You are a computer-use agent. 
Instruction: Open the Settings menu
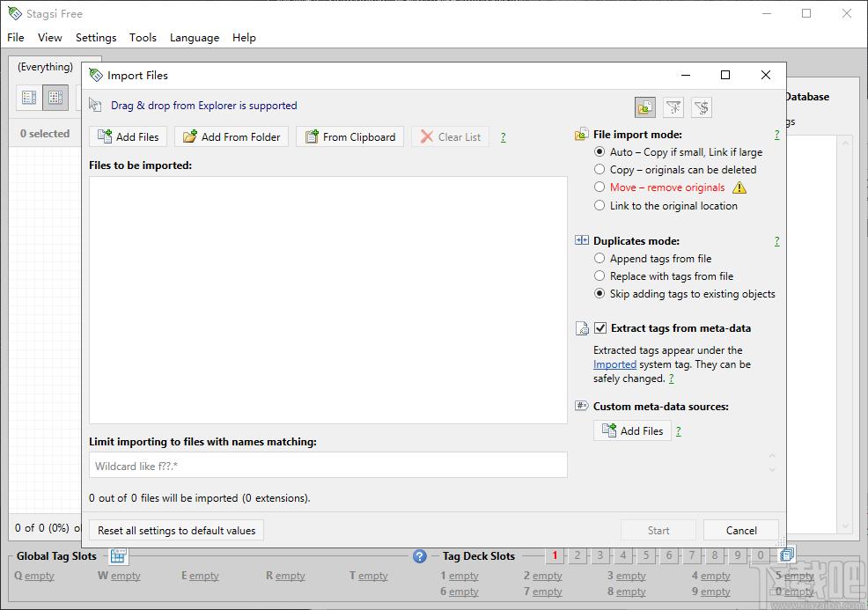(96, 37)
